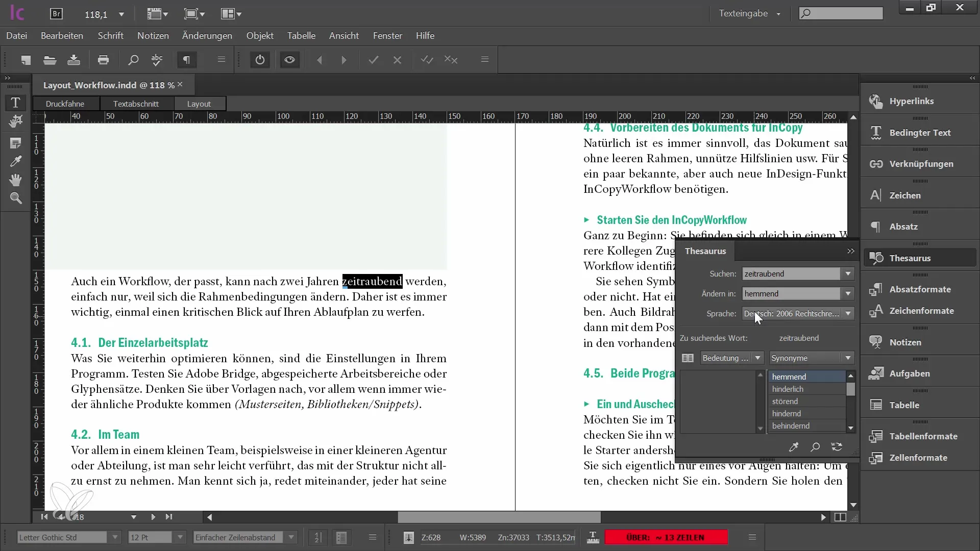Screen dimensions: 980x551
Task: Click the Thesaurus refresh button
Action: coord(837,446)
